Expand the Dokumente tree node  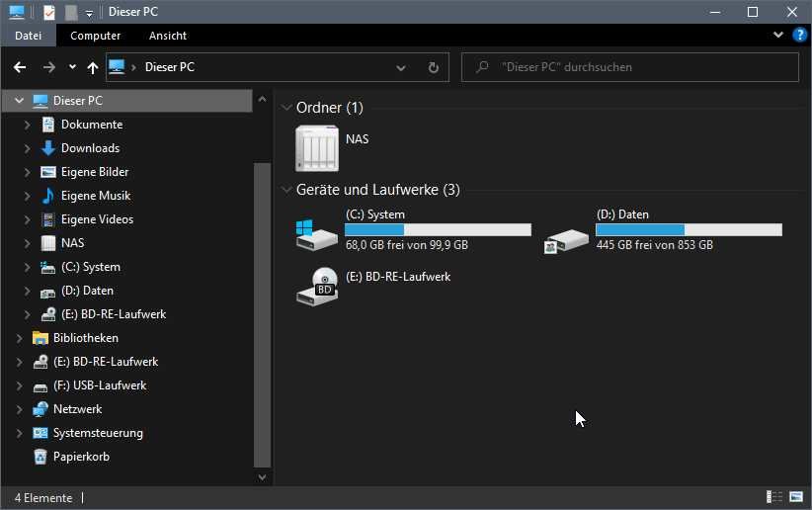coord(27,125)
